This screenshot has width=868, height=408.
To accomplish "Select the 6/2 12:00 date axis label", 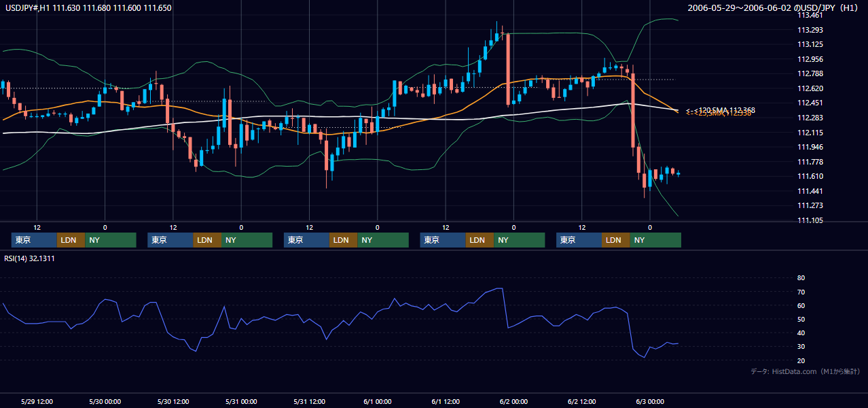I will coord(582,401).
